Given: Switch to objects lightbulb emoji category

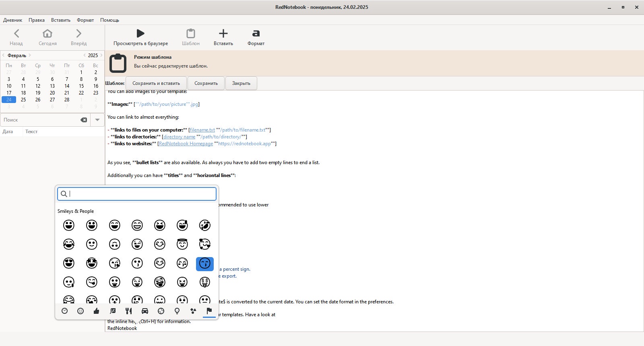Looking at the screenshot, I should tap(177, 311).
